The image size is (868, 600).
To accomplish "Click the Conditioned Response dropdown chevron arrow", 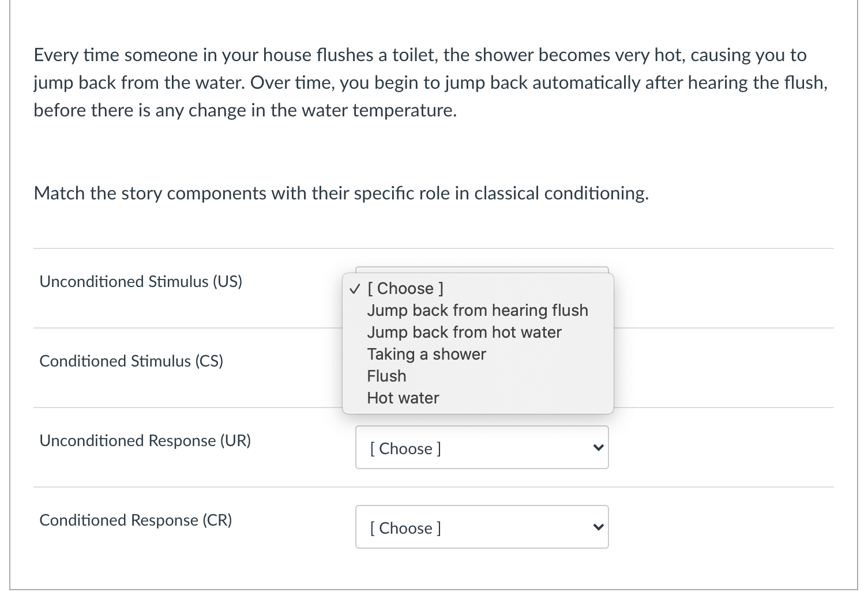I will 598,527.
